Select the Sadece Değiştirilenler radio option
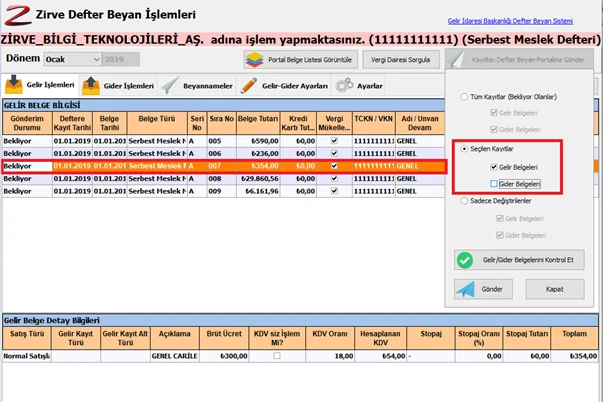This screenshot has height=402, width=603. click(x=464, y=200)
